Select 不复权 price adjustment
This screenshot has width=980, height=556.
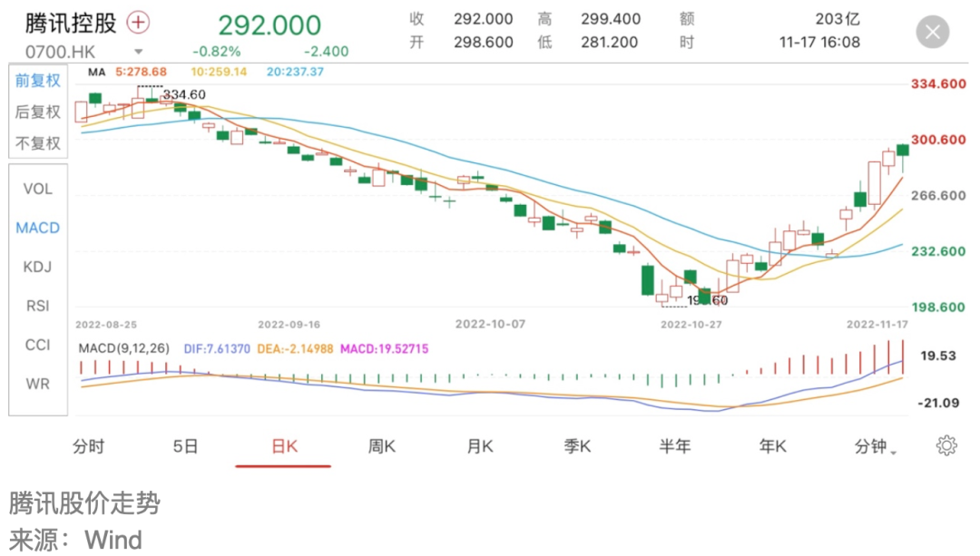[x=38, y=143]
